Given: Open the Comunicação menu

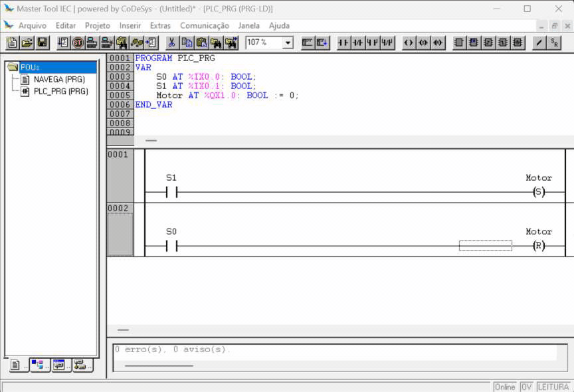Looking at the screenshot, I should click(x=204, y=26).
